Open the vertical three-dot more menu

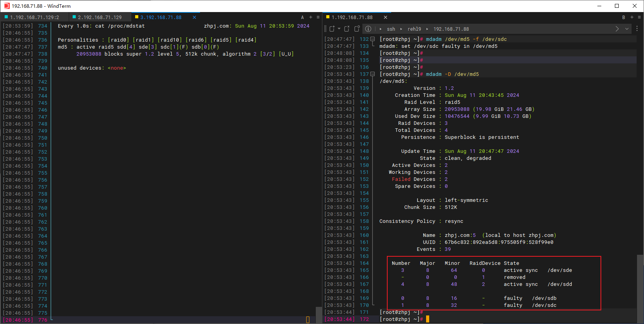click(637, 29)
